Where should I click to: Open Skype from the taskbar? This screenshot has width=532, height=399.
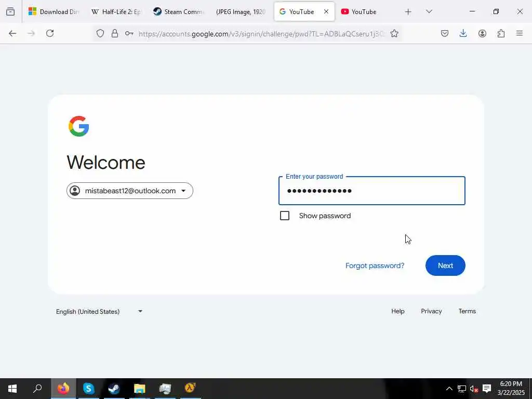pyautogui.click(x=88, y=389)
